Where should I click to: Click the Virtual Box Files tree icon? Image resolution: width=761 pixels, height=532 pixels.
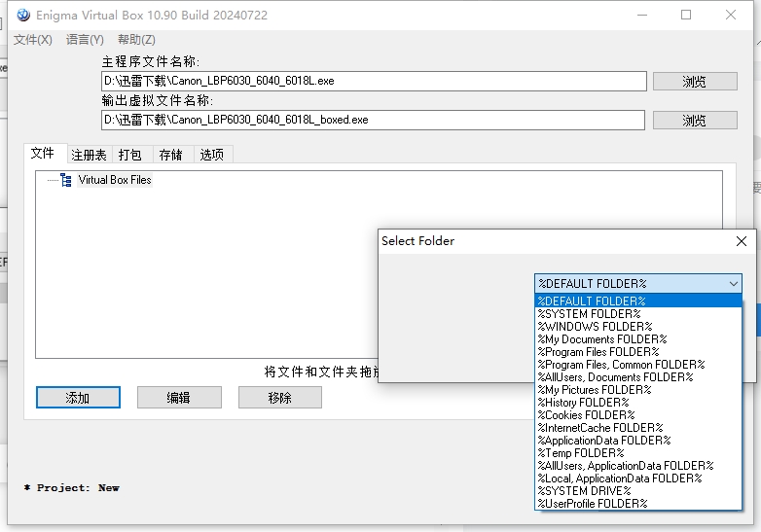(x=66, y=180)
